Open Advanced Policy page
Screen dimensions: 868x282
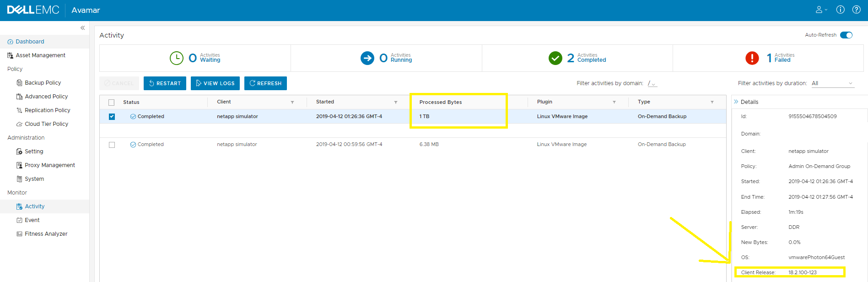point(46,97)
